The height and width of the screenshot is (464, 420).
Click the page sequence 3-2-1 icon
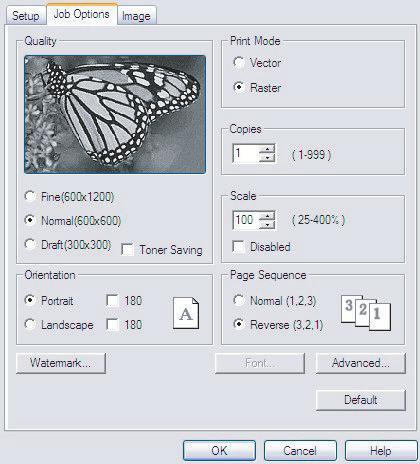(x=366, y=313)
